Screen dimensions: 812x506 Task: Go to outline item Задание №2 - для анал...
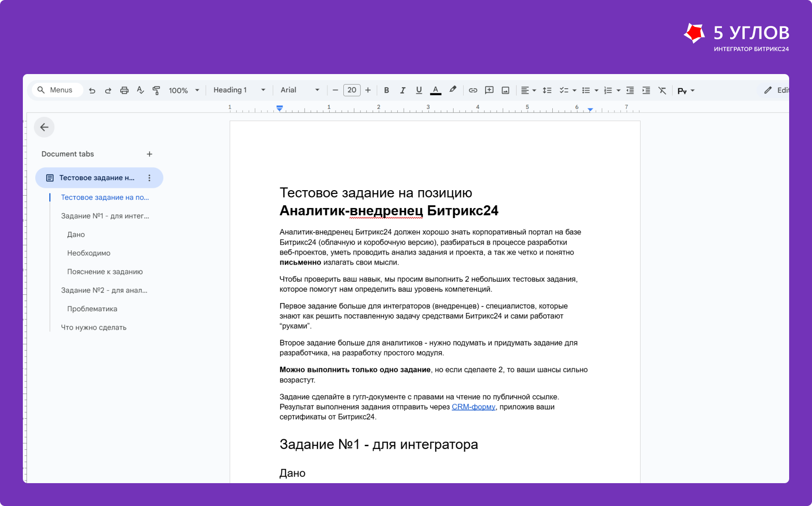tap(104, 290)
